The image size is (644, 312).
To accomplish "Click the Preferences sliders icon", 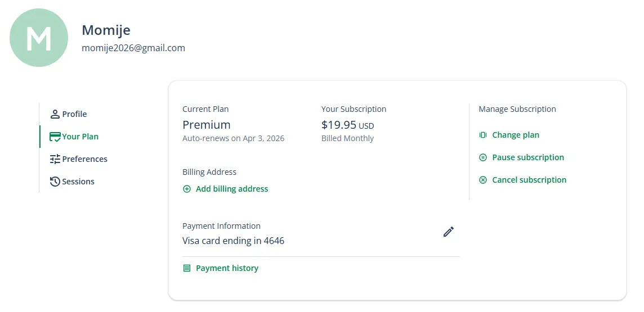I will pos(55,159).
